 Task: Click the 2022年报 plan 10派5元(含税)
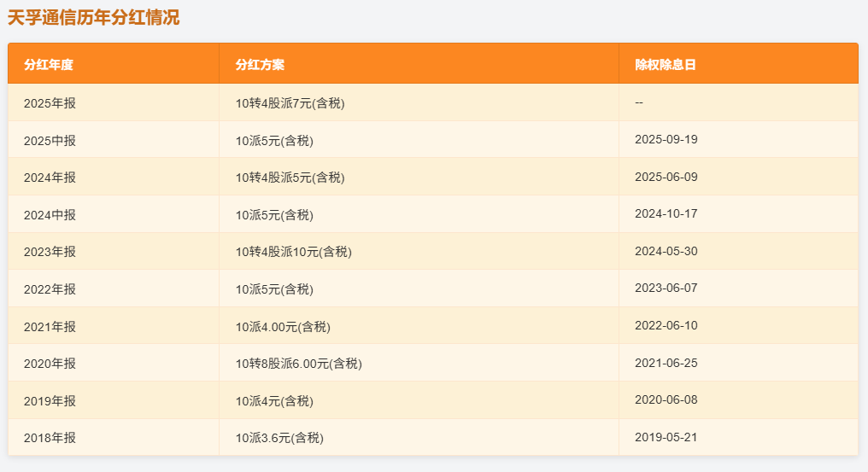point(274,289)
